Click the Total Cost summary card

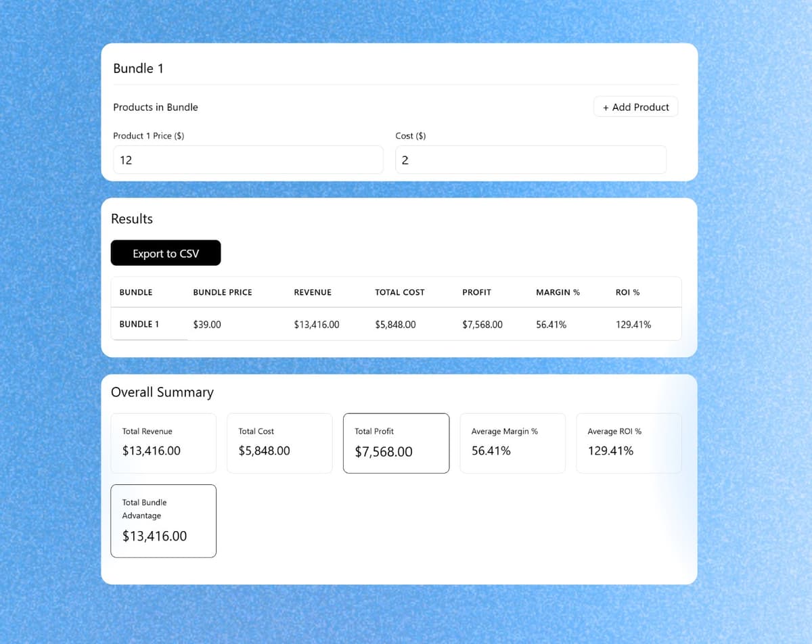279,442
